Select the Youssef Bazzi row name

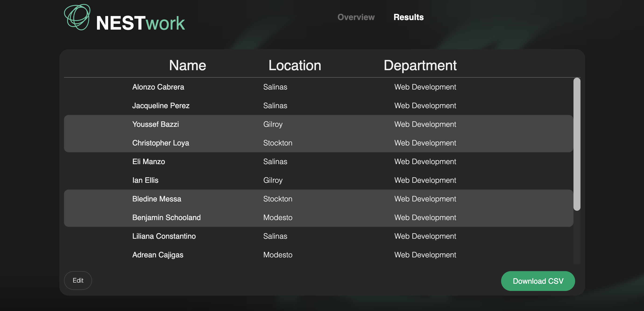click(x=155, y=124)
